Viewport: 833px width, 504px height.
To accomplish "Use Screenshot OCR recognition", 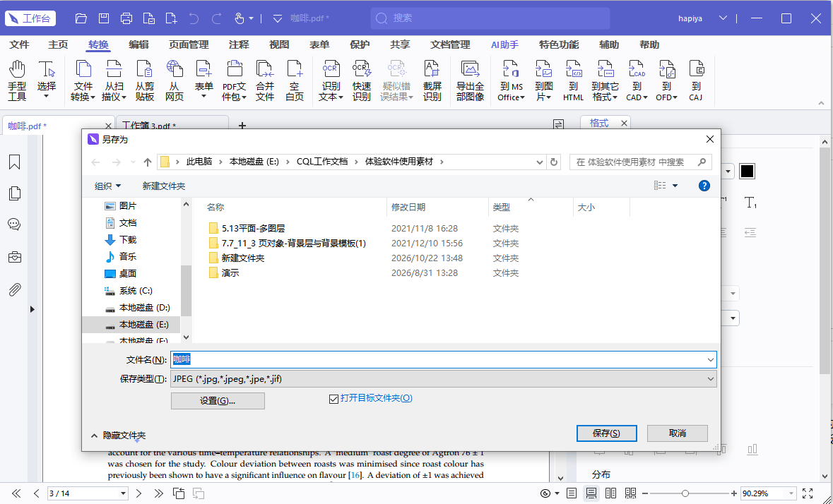I will click(x=432, y=80).
